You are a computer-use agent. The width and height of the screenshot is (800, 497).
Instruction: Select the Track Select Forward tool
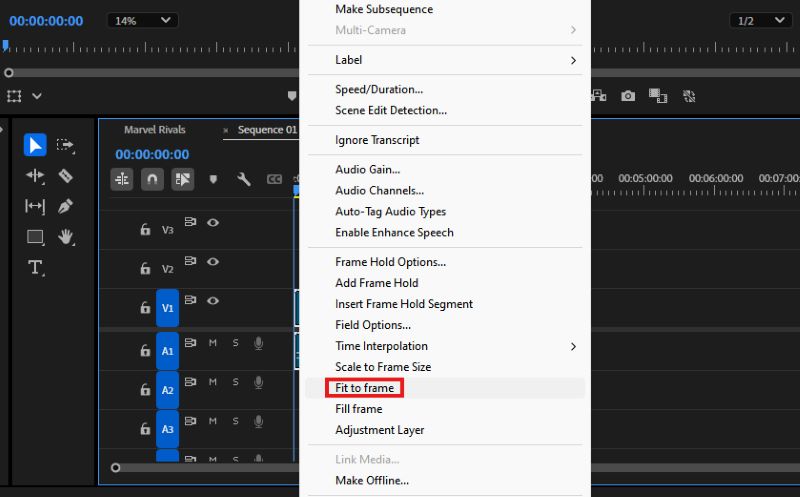click(65, 145)
